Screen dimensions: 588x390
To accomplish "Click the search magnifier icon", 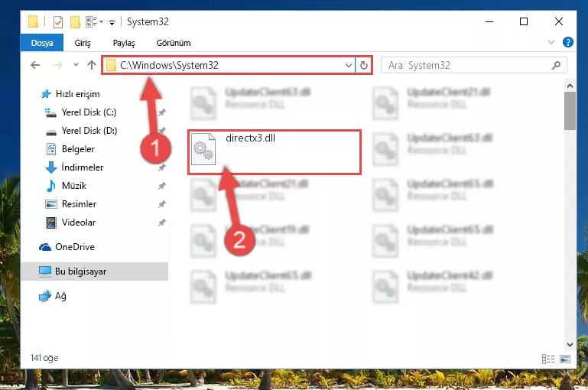I will click(x=556, y=65).
